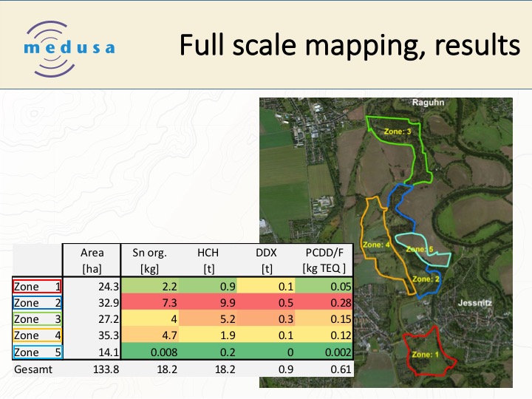Click the medusa logo

coord(68,46)
